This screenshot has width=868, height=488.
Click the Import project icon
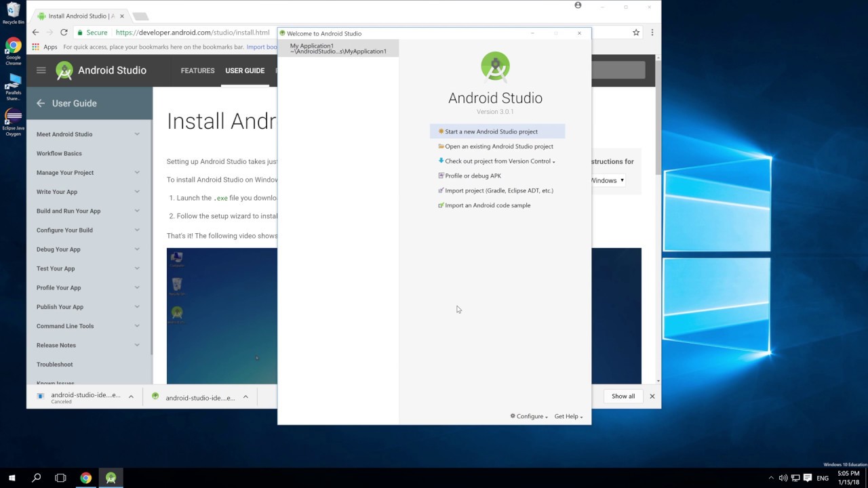[x=441, y=190]
